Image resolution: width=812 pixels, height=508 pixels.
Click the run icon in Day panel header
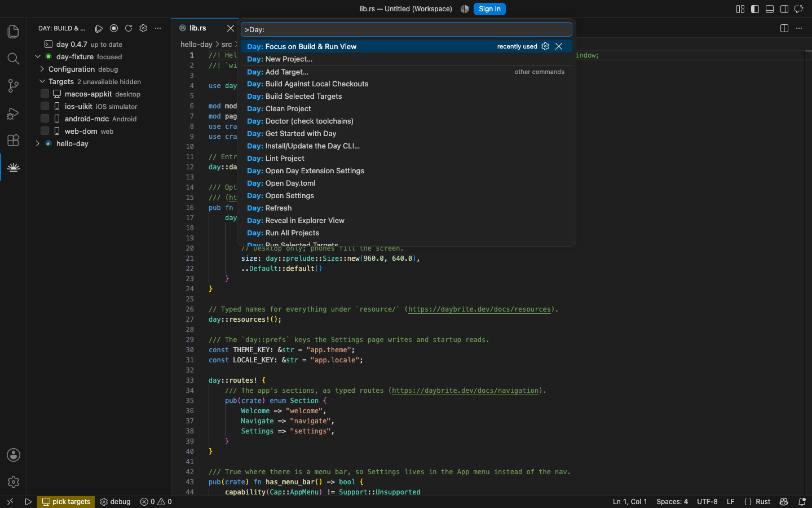point(99,28)
